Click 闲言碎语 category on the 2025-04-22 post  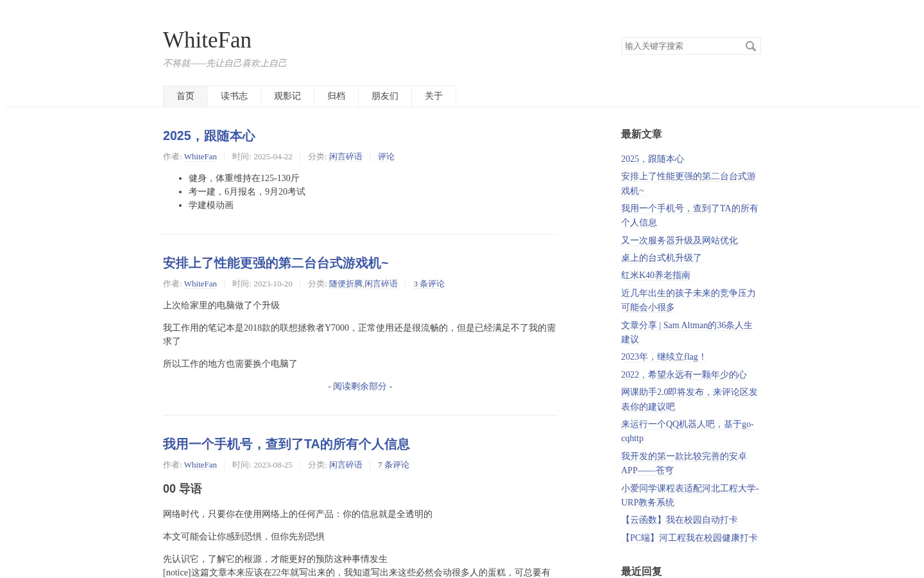[346, 157]
